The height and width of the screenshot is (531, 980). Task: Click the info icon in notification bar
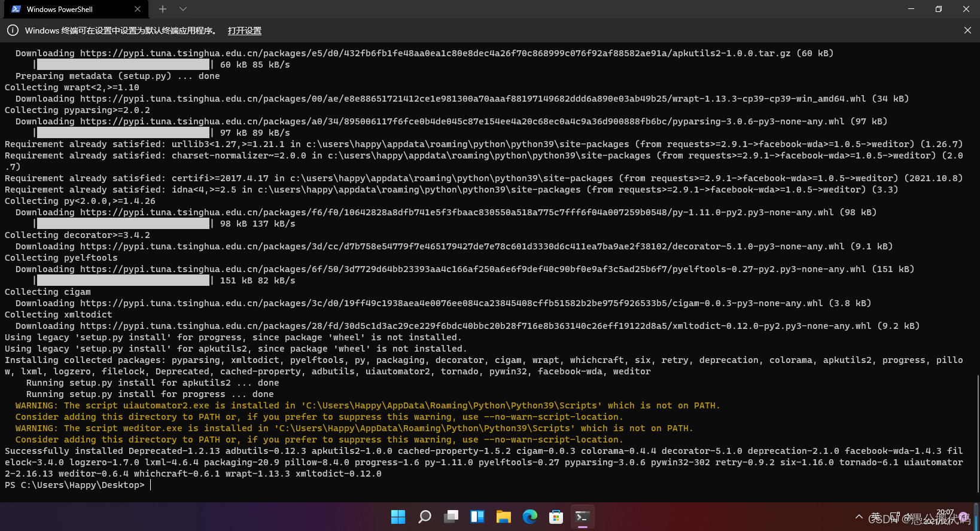(x=13, y=30)
